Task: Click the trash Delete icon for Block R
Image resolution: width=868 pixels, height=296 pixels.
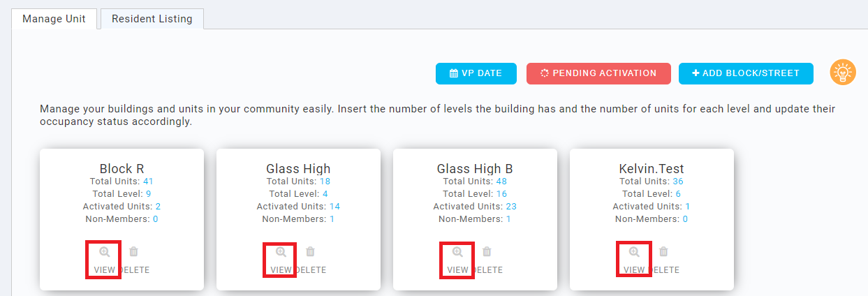Action: [x=133, y=252]
